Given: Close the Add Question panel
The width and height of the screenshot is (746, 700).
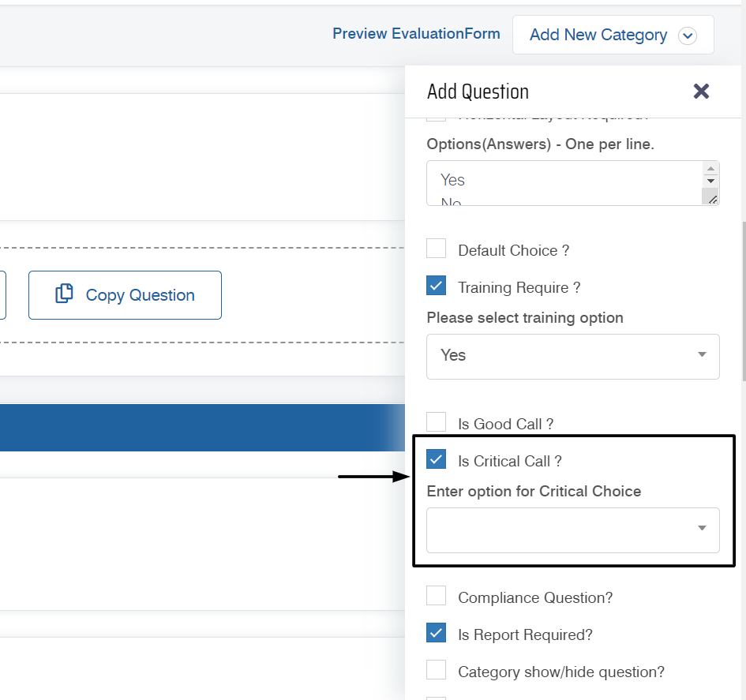Looking at the screenshot, I should click(x=701, y=91).
